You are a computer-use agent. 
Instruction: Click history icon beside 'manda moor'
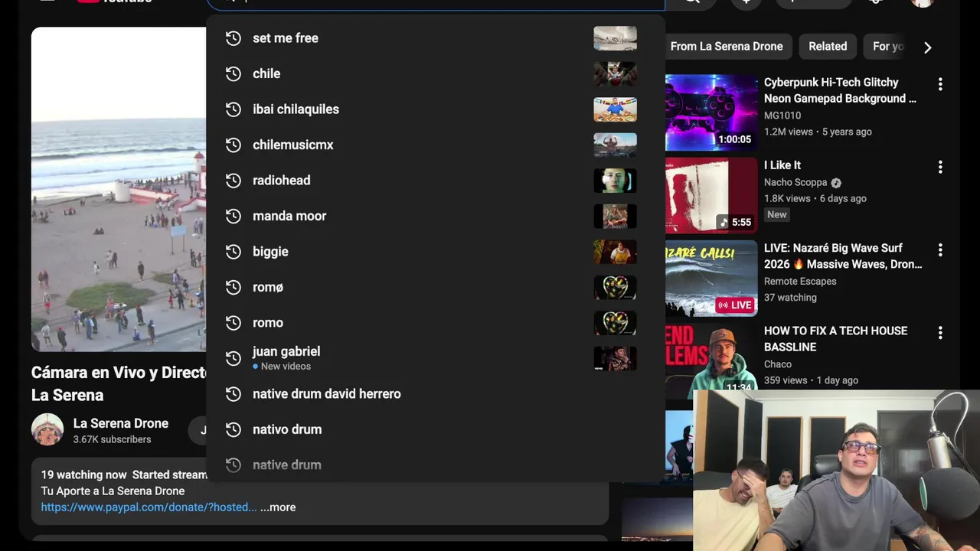pos(234,216)
